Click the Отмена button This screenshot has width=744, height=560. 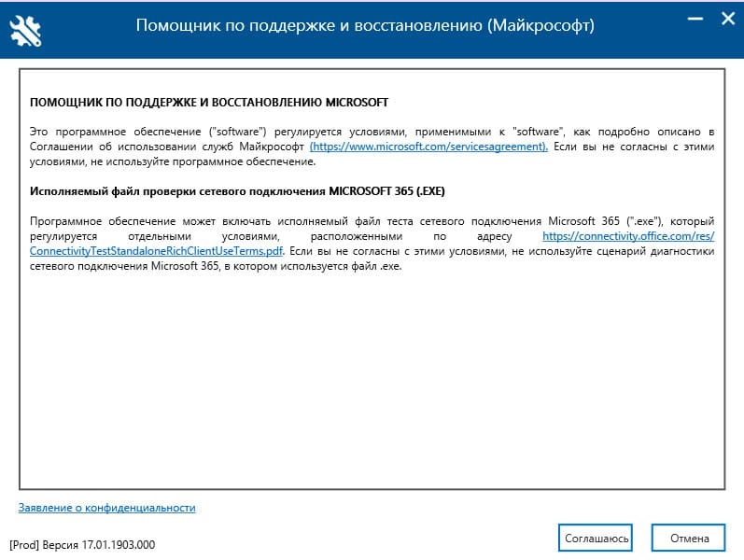689,539
